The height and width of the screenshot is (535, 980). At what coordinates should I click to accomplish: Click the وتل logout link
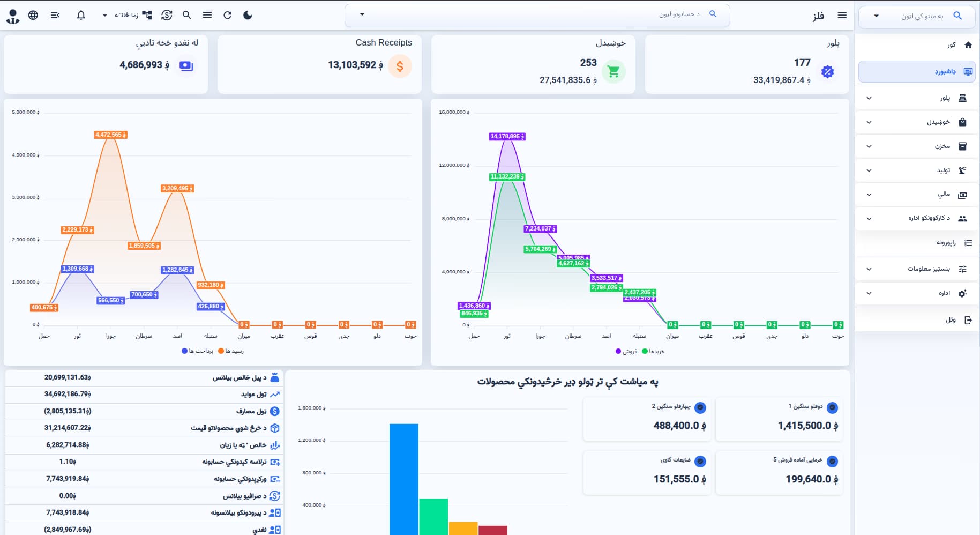(917, 320)
